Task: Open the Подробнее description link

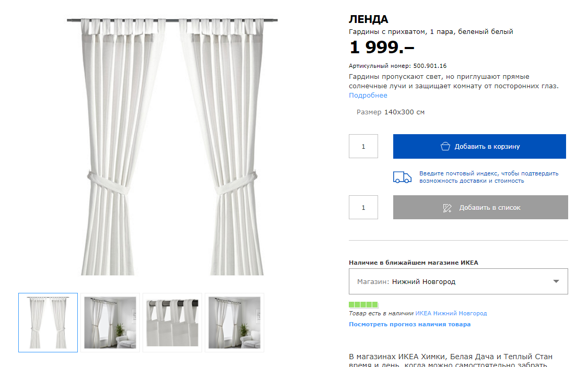Action: [x=368, y=96]
